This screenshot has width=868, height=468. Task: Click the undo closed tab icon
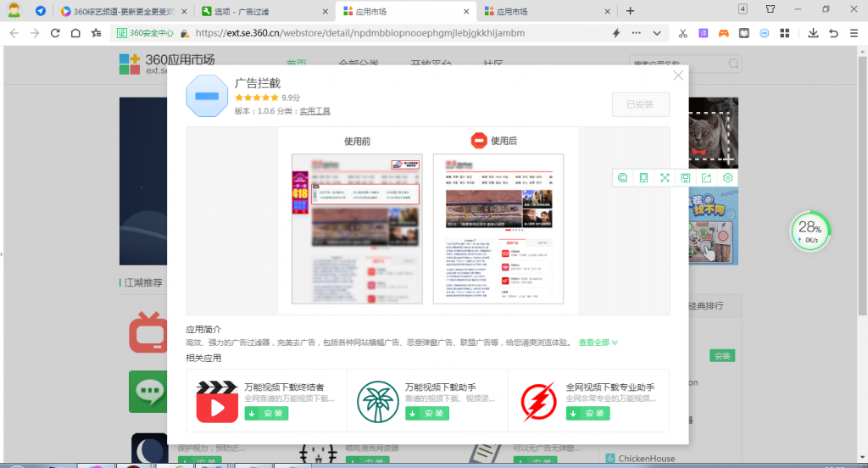834,33
